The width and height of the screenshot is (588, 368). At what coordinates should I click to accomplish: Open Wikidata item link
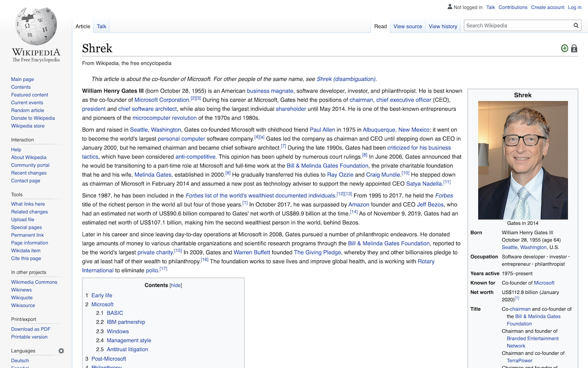tap(26, 251)
